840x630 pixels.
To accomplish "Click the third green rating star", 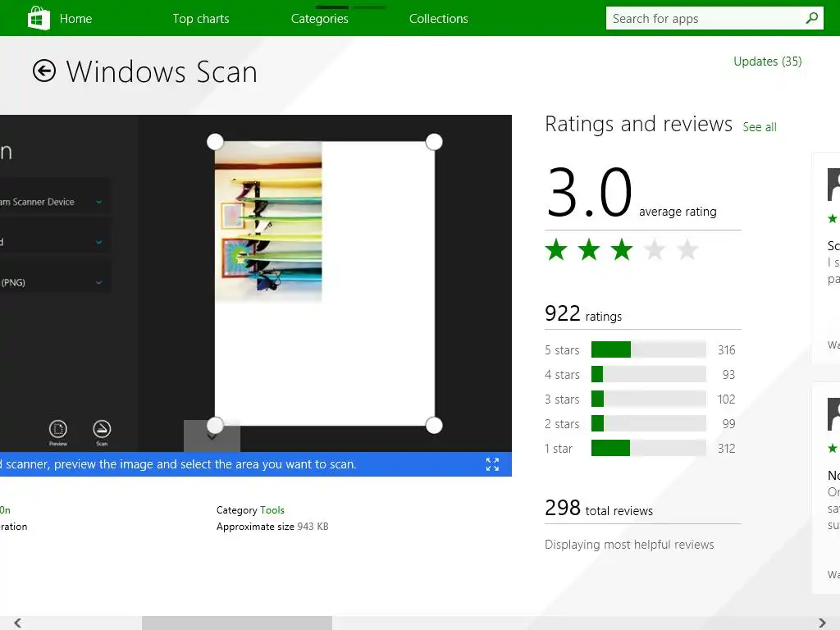I will 622,249.
